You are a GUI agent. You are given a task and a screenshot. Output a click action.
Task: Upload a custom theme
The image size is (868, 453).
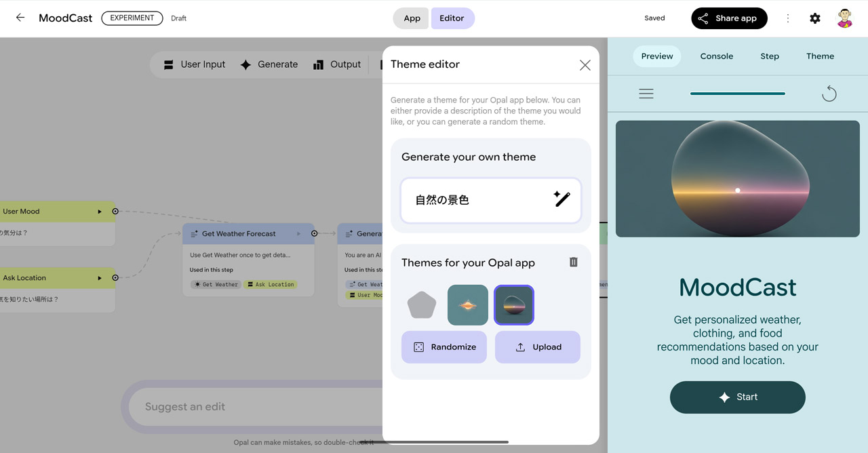tap(537, 347)
